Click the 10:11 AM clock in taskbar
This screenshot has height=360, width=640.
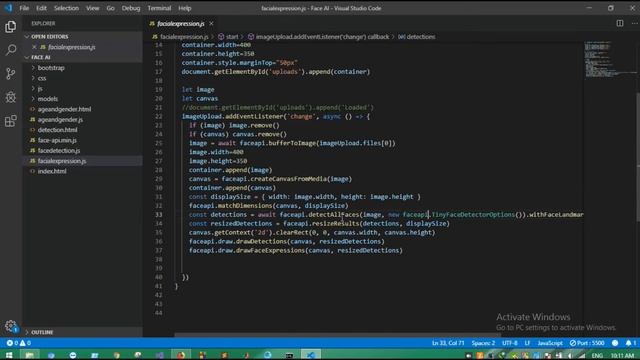[x=622, y=356]
